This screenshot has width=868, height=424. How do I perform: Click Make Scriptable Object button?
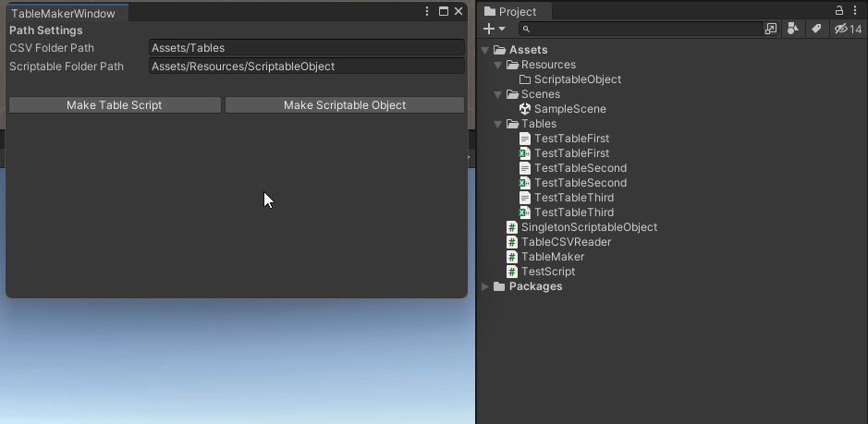344,105
